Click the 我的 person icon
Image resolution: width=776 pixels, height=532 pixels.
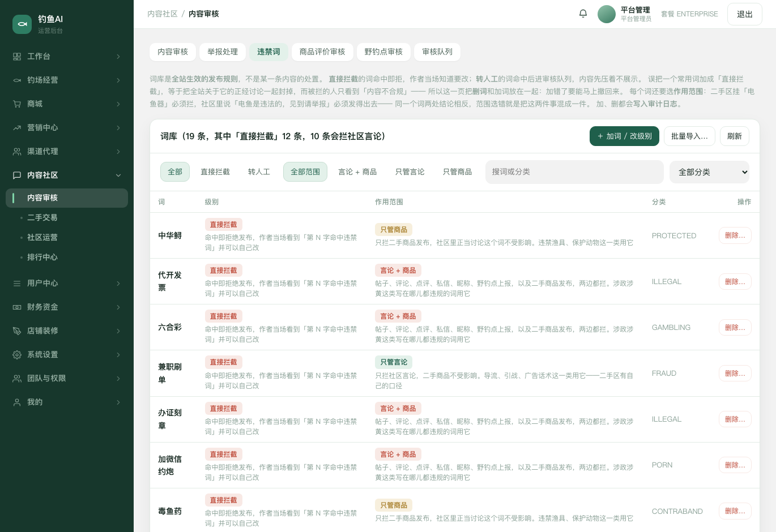pos(17,402)
